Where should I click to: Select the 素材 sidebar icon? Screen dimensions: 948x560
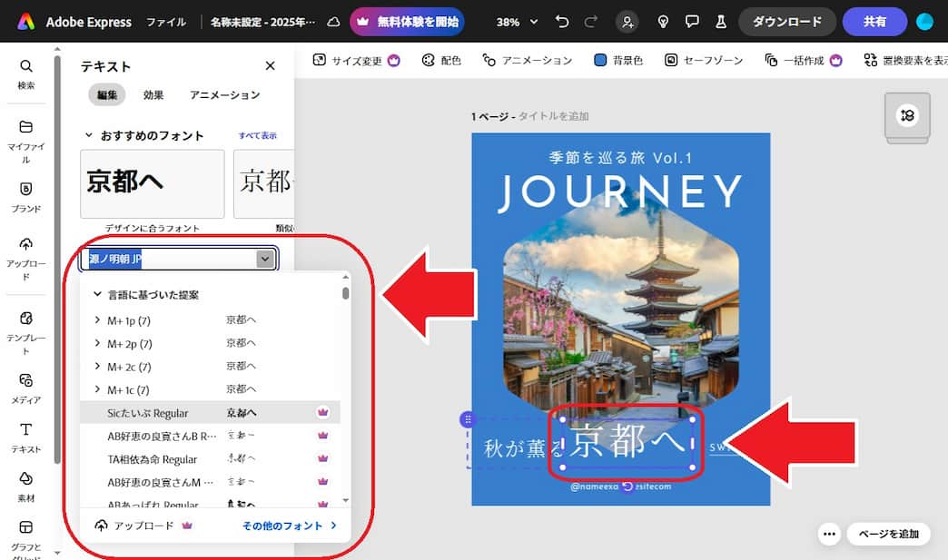click(x=25, y=485)
